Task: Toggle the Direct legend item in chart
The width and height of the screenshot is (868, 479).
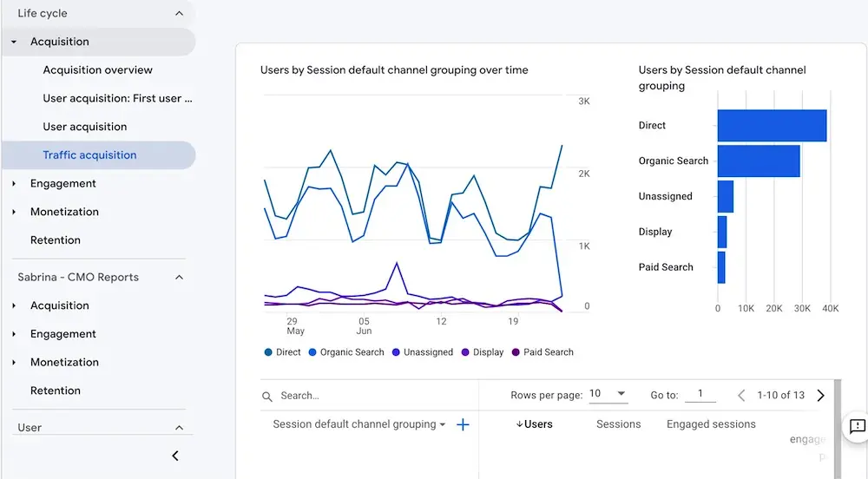Action: [282, 352]
